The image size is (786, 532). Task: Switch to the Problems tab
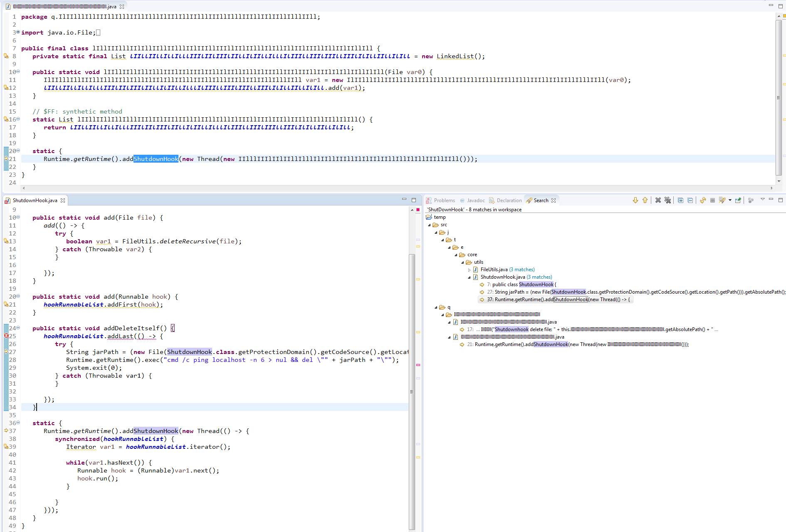tap(440, 200)
